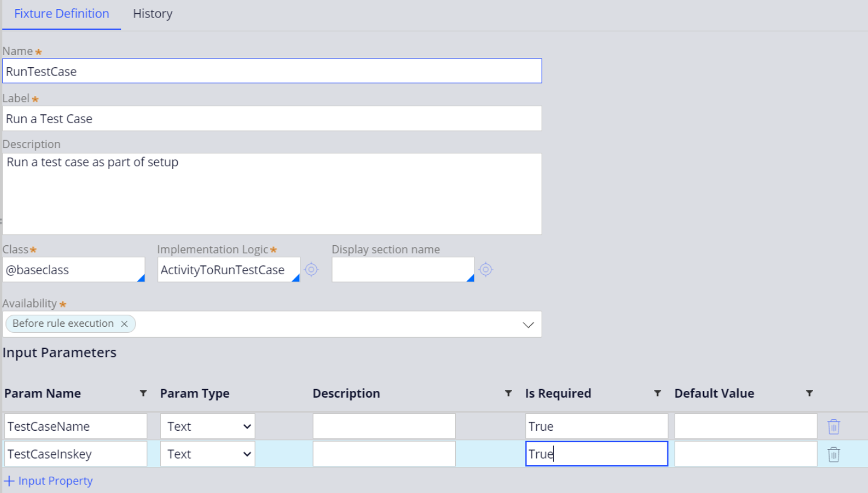Switch to the History tab
This screenshot has width=868, height=493.
click(152, 14)
